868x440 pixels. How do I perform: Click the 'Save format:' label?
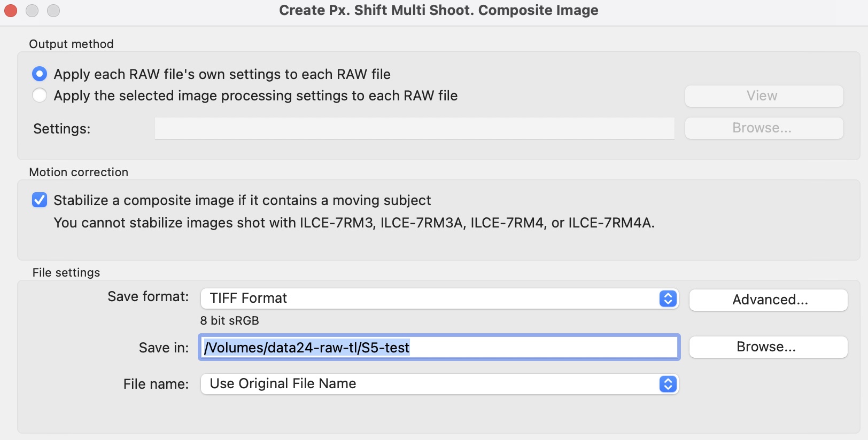pos(148,297)
